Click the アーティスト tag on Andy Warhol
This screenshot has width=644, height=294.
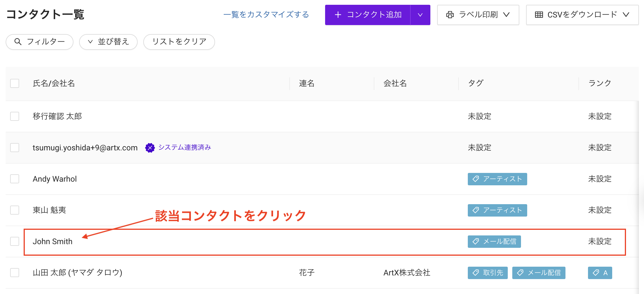pyautogui.click(x=497, y=179)
